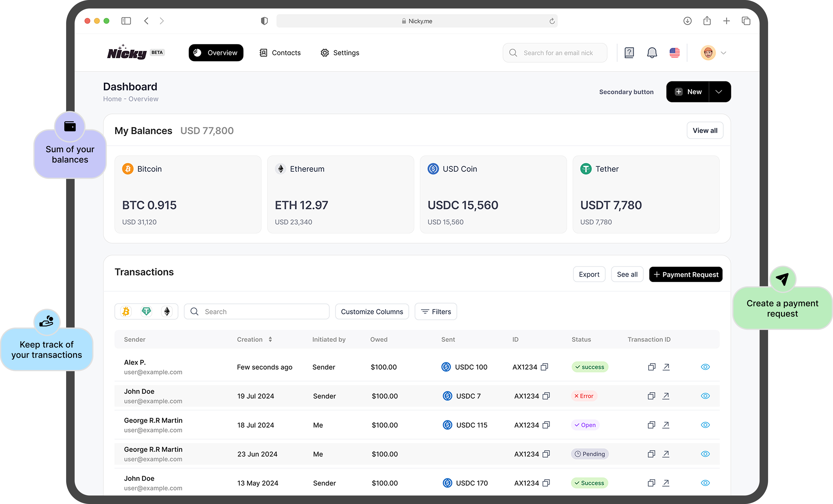The image size is (833, 504).
Task: Open the help question mark icon
Action: (629, 53)
